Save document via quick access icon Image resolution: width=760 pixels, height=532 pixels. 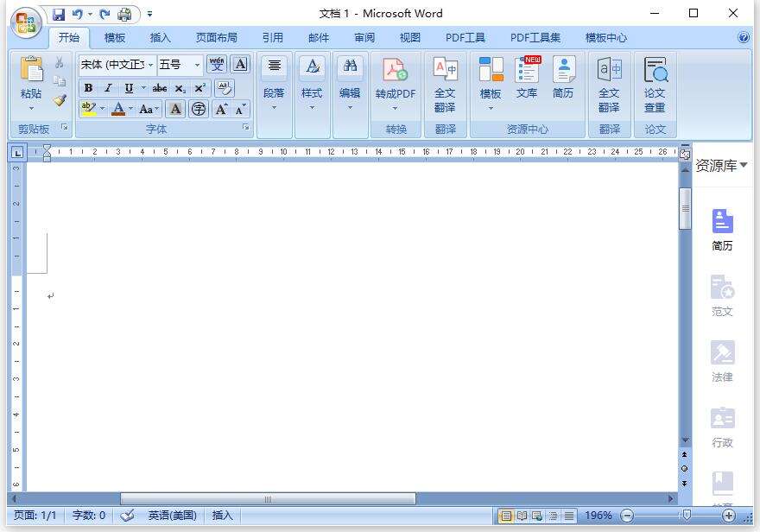click(59, 14)
